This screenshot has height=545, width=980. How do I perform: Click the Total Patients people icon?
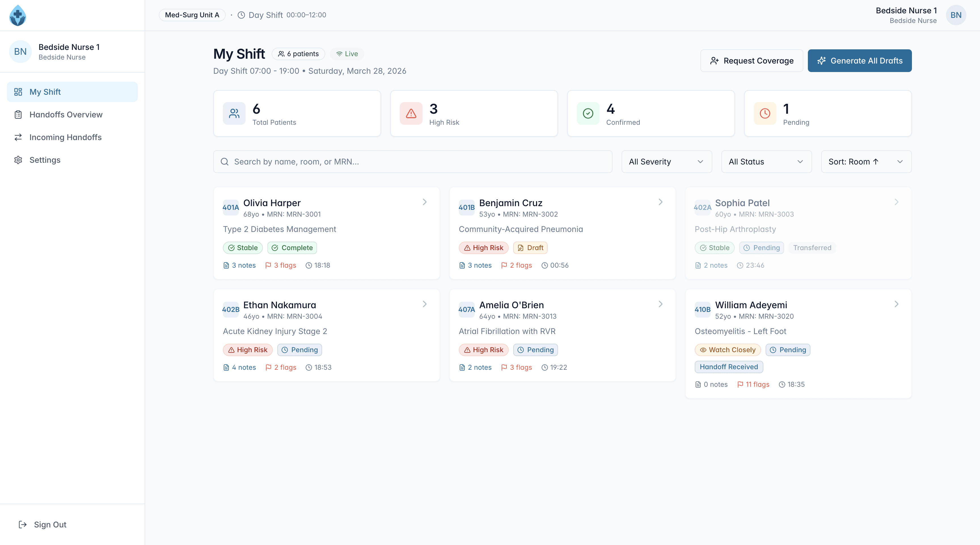coord(234,113)
